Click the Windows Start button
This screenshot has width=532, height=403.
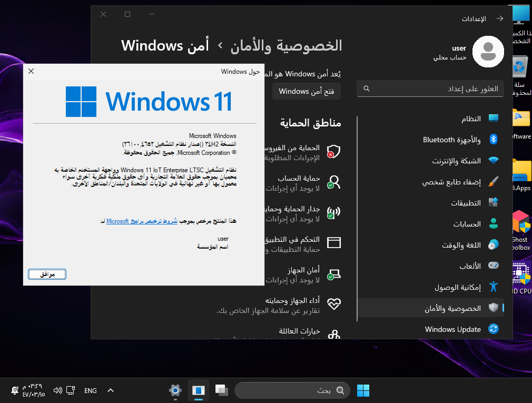(x=363, y=390)
